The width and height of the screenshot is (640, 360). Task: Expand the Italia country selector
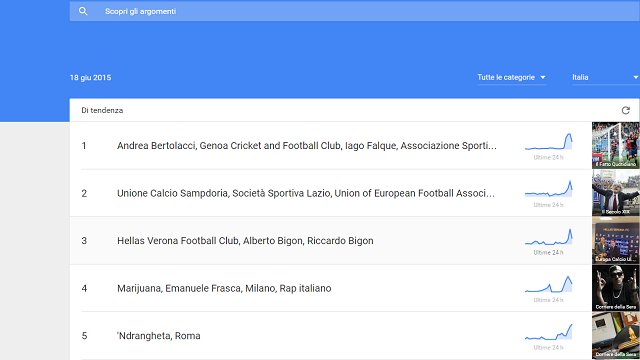click(605, 77)
